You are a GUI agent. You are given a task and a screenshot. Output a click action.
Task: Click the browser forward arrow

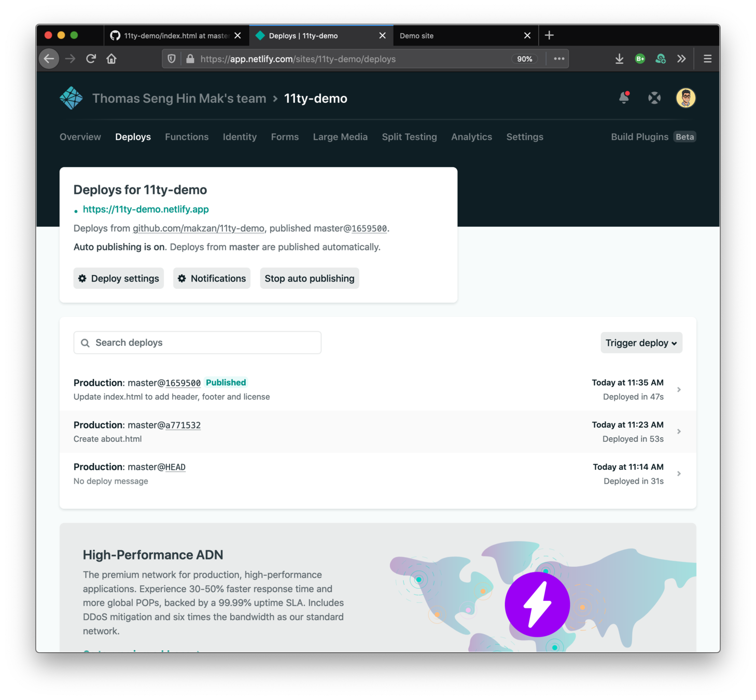click(70, 59)
